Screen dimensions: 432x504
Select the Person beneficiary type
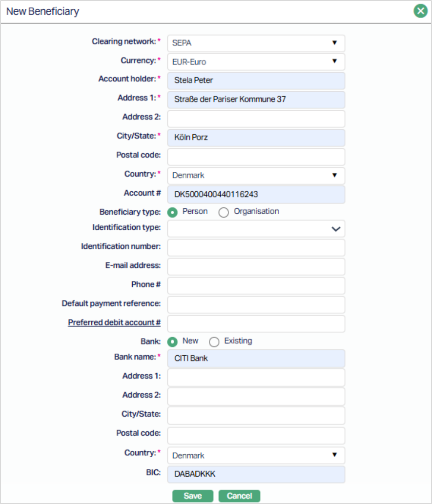coord(172,212)
